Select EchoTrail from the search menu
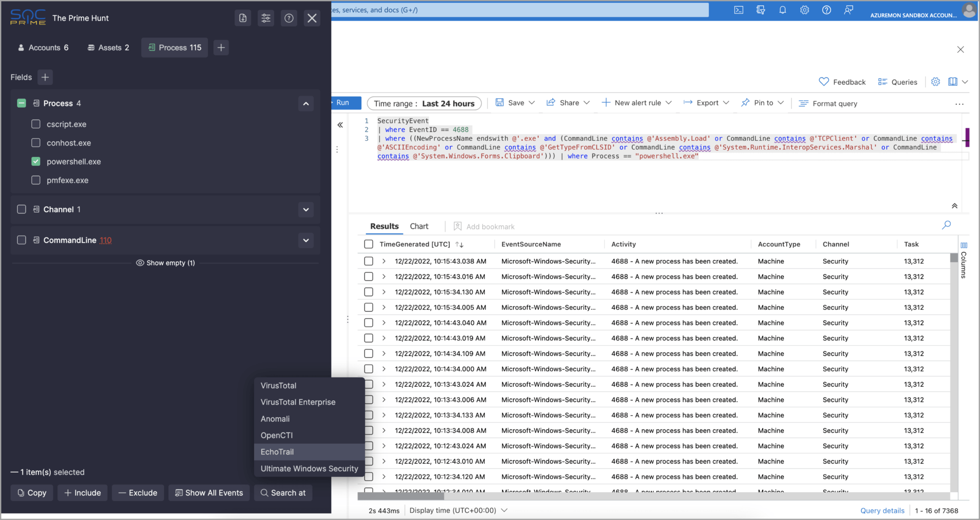 277,452
